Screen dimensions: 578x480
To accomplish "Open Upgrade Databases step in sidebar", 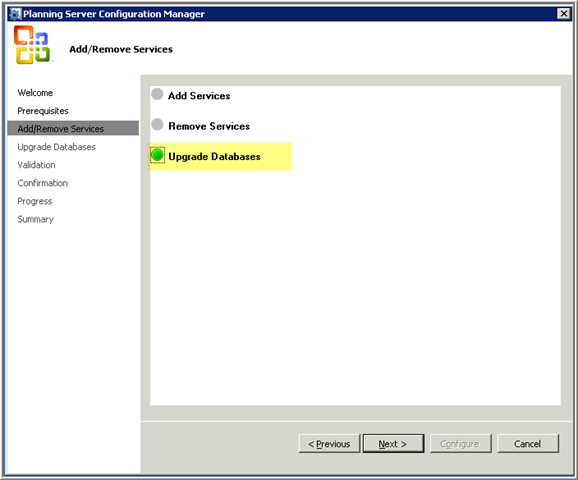I will (x=56, y=147).
